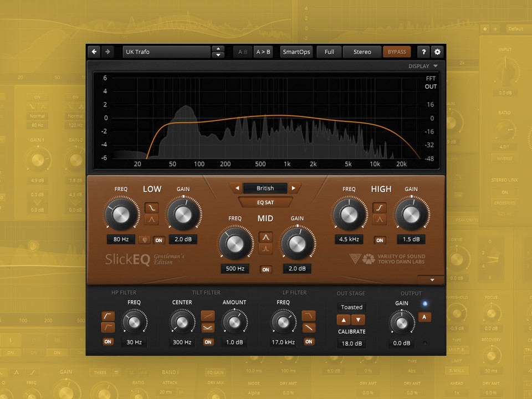This screenshot has width=532, height=399.
Task: Open the SmartOps menu
Action: [x=296, y=52]
